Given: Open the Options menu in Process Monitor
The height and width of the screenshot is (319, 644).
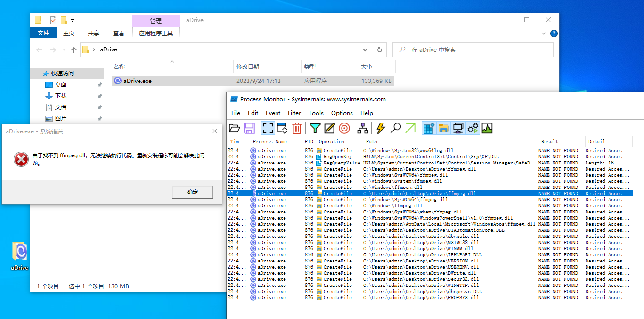Looking at the screenshot, I should click(342, 113).
